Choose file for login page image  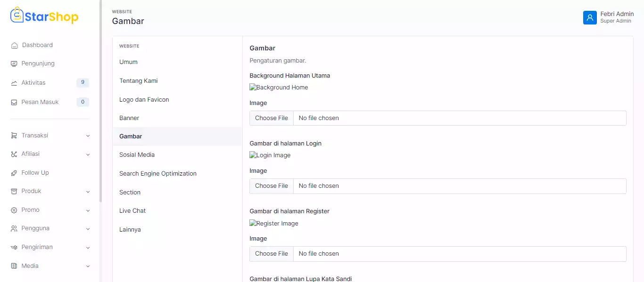pyautogui.click(x=272, y=186)
